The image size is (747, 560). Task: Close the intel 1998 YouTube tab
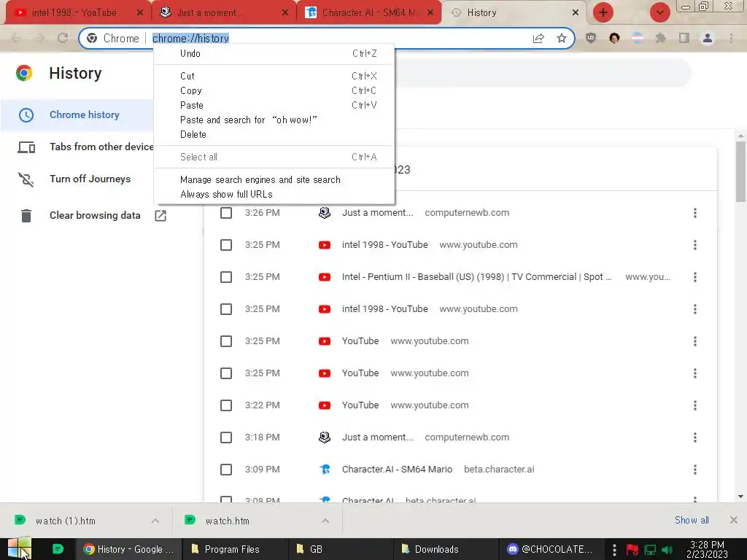pos(139,13)
